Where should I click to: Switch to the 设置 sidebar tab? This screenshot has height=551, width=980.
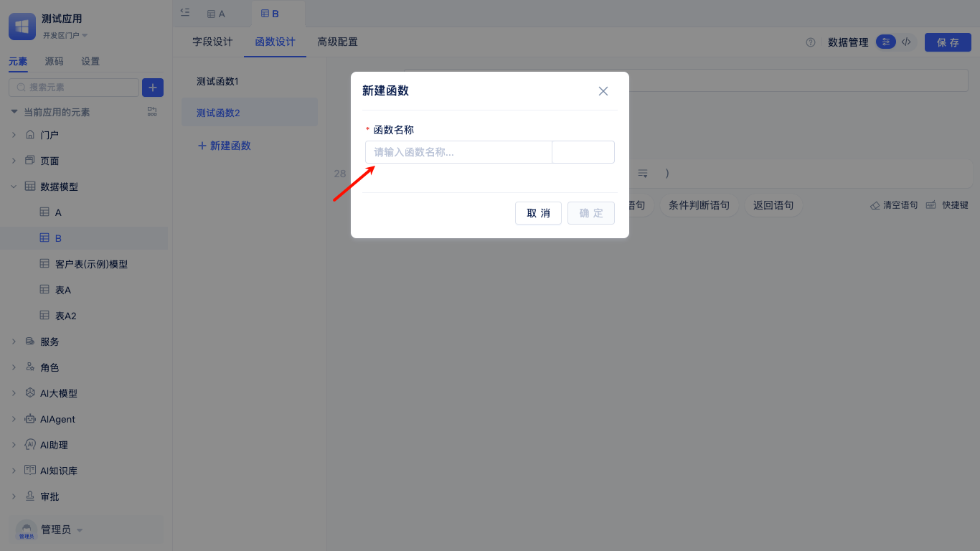pos(90,62)
